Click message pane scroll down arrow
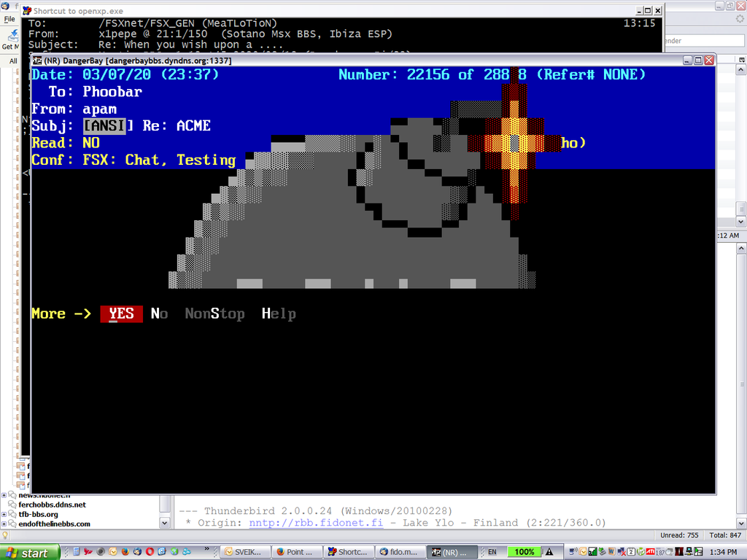747x560 pixels. point(741,524)
